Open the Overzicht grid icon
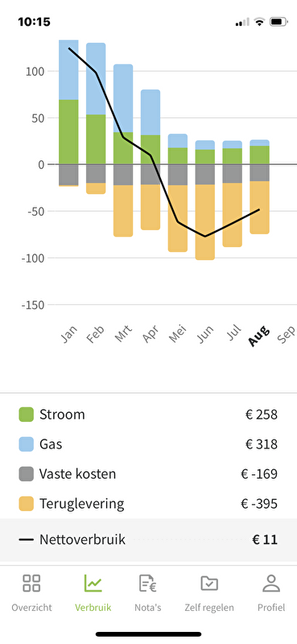This screenshot has width=297, height=644. 31,583
